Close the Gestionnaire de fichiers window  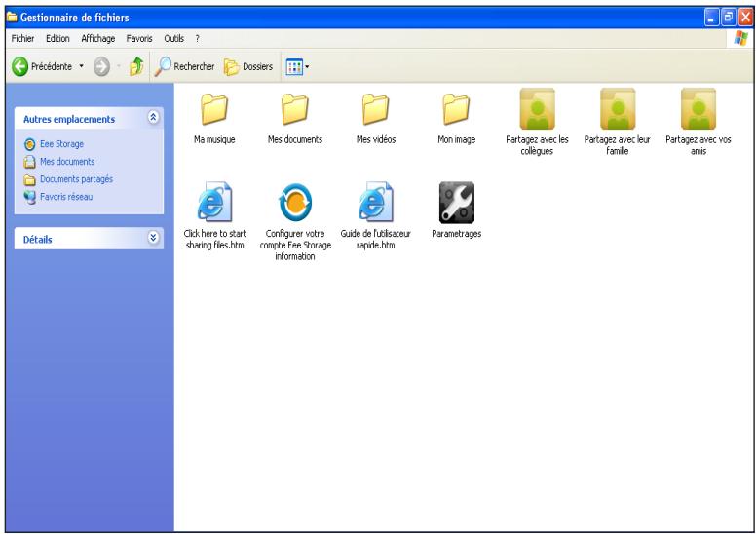coord(745,18)
